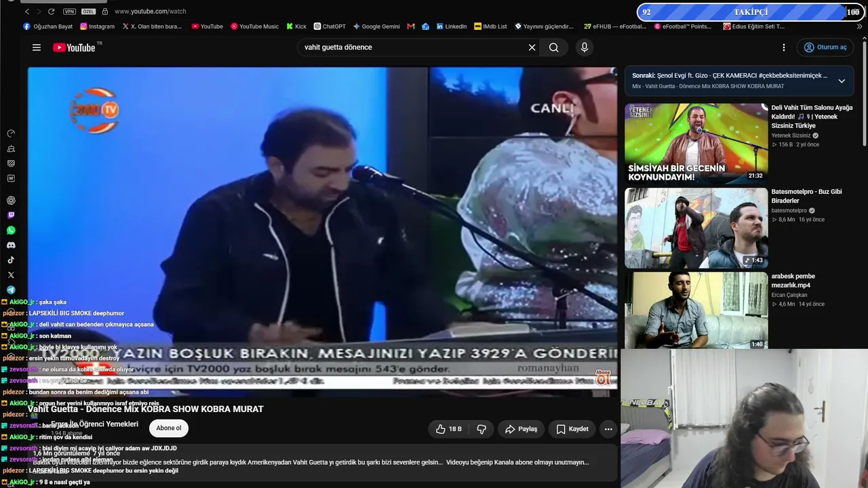Open Batesmotelpro Buz Gibi Biraderler thumbnail
868x488 pixels.
tap(696, 228)
